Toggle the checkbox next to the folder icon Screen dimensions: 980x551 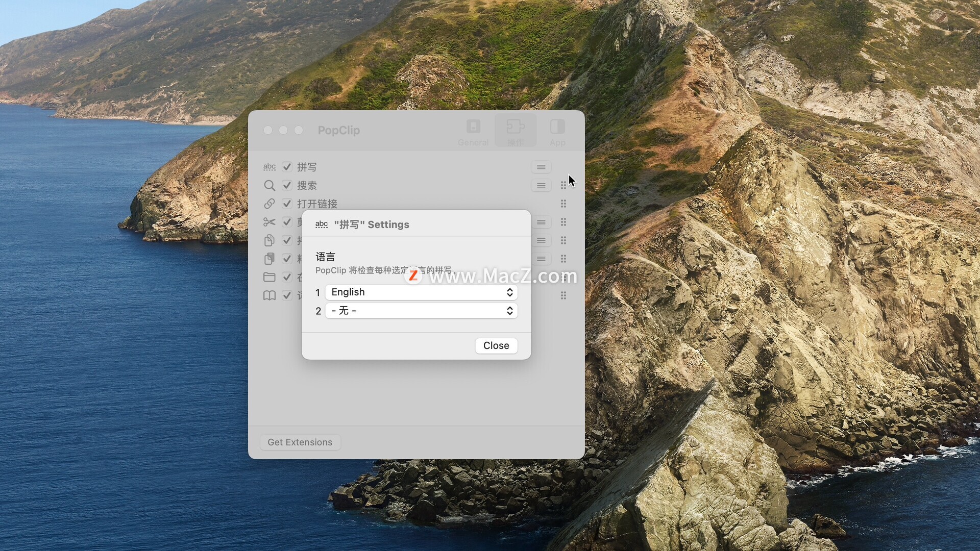[x=287, y=277]
